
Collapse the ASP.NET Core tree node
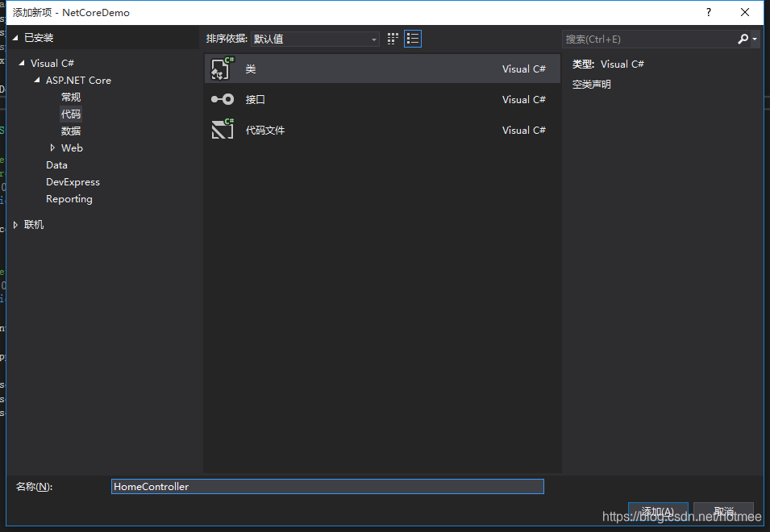tap(37, 80)
